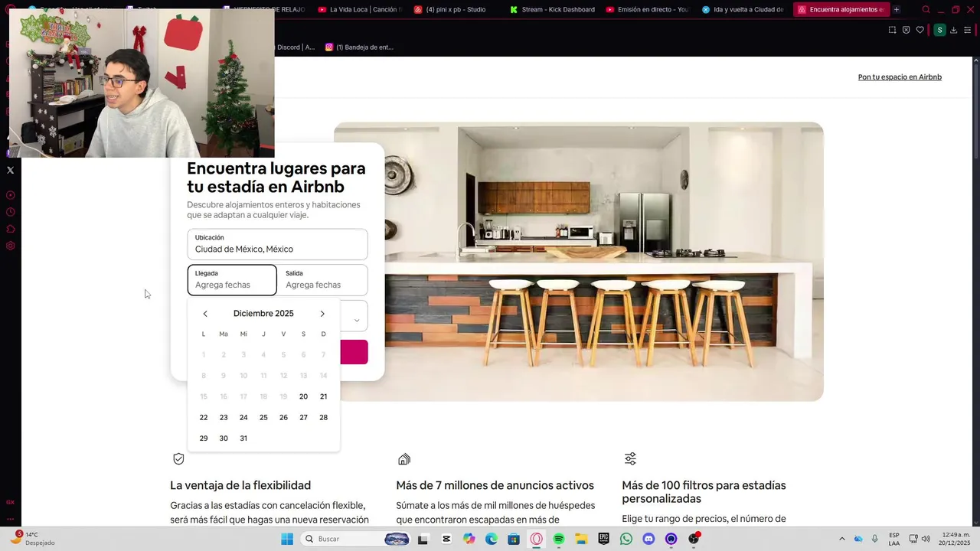
Task: Switch to Emisión en directo YouTube tab
Action: click(x=647, y=10)
